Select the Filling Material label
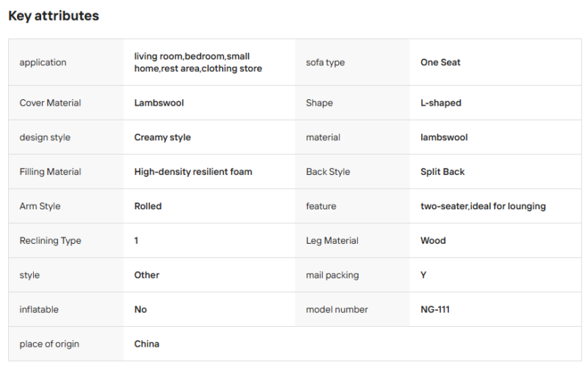This screenshot has width=588, height=368. (50, 172)
